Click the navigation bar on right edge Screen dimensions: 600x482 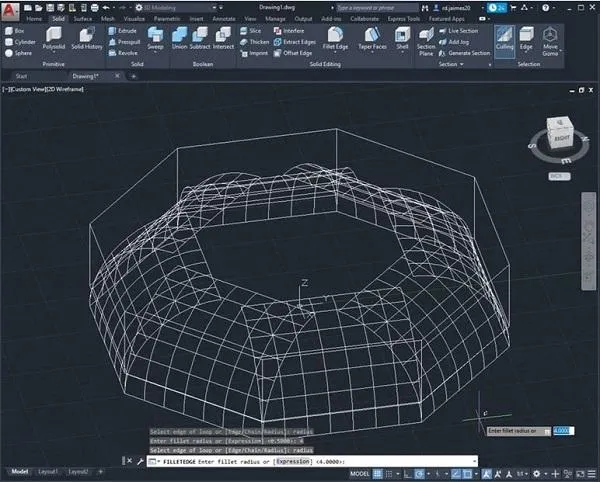(589, 241)
